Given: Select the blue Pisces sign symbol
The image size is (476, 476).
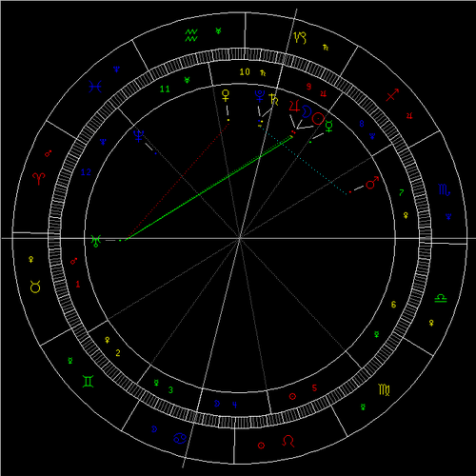Looking at the screenshot, I should tap(95, 87).
